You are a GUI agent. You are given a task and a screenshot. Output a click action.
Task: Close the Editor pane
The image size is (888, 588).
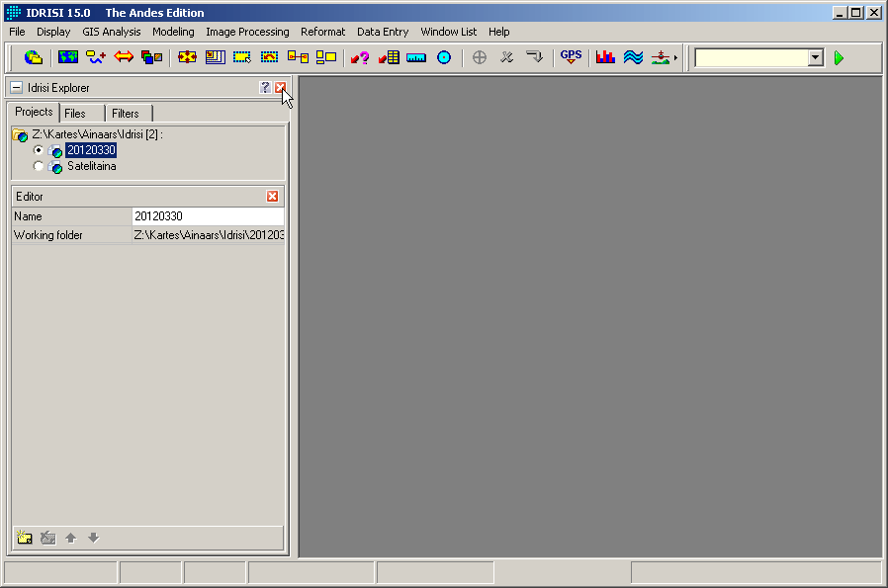click(x=272, y=197)
